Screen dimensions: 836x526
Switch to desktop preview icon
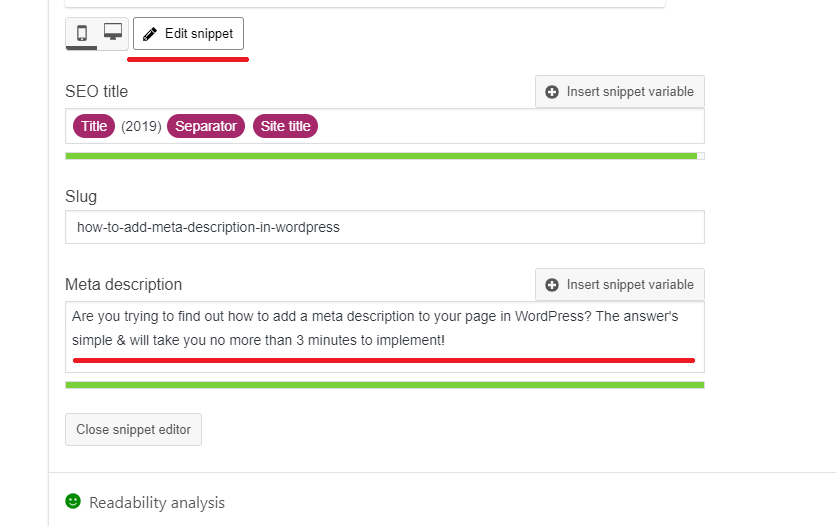pos(112,32)
